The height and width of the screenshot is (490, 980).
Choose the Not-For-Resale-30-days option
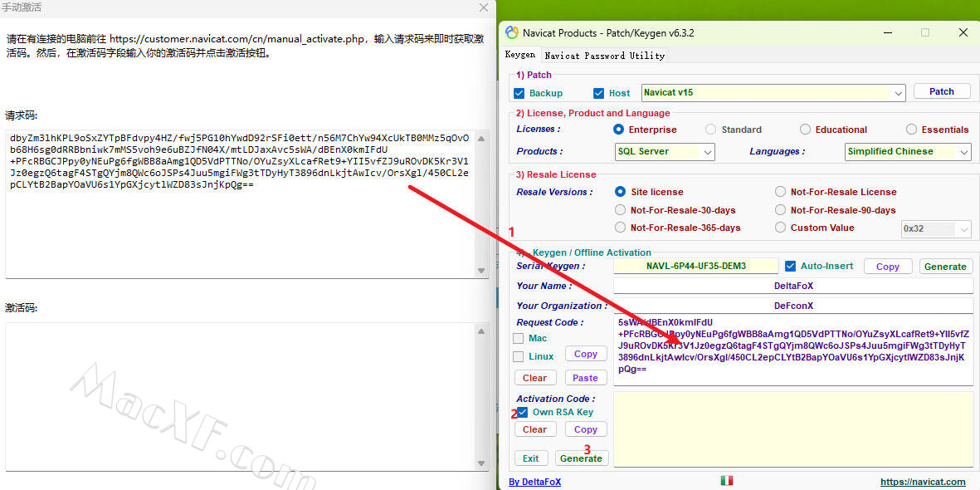pyautogui.click(x=620, y=210)
